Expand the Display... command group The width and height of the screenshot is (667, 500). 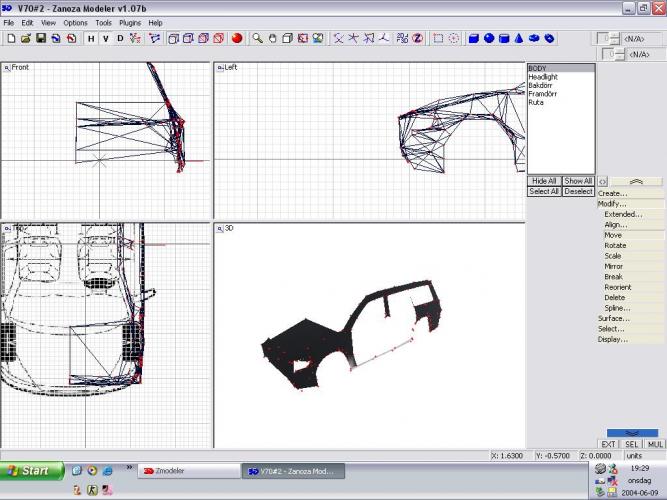point(613,339)
